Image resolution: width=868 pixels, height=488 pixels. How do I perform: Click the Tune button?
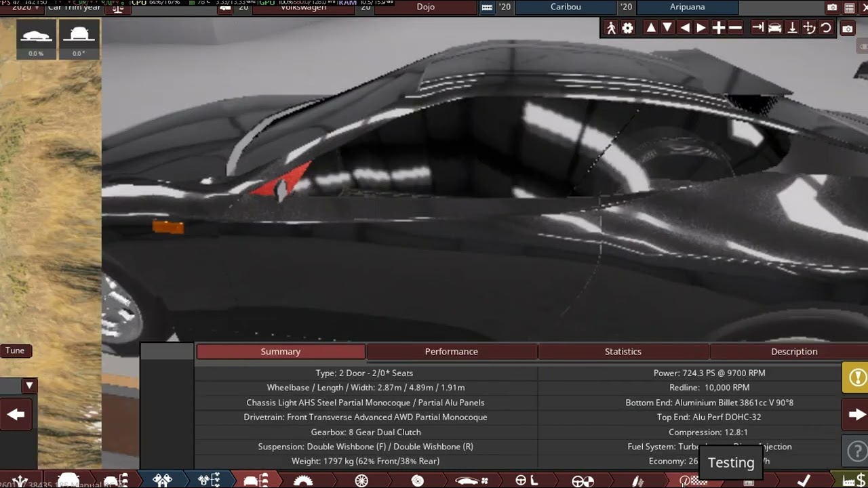tap(15, 351)
